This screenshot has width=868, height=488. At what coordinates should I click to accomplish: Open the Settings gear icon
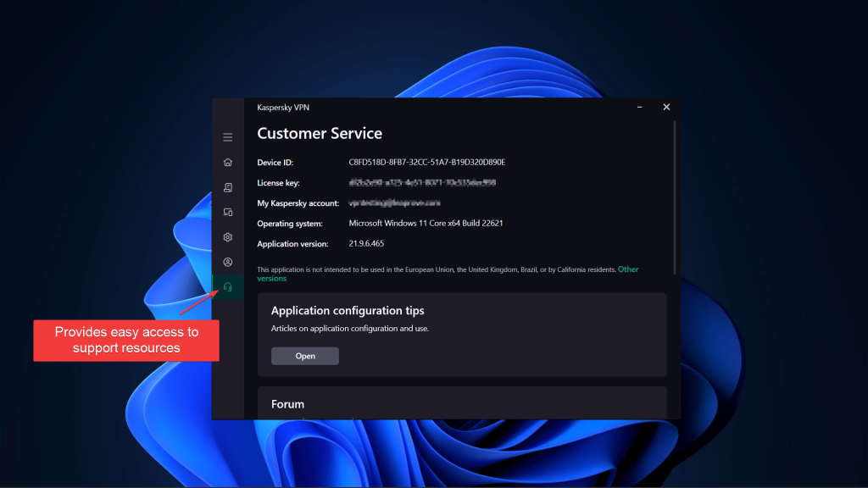coord(227,237)
